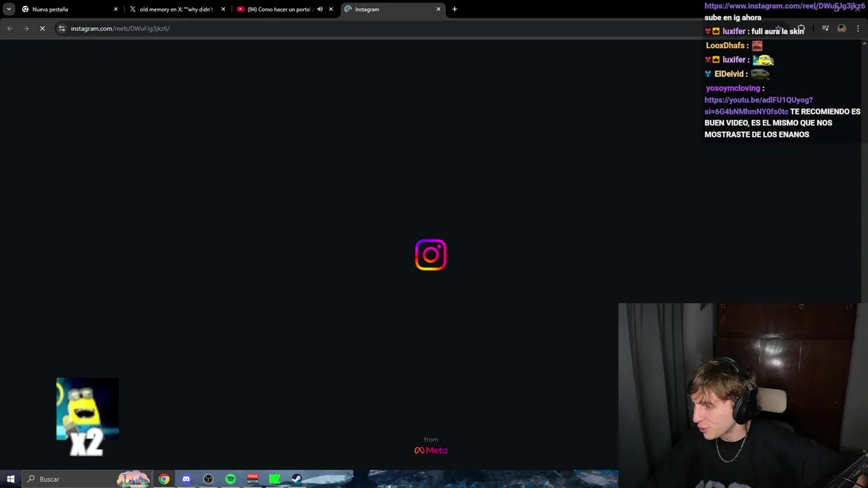Open Windows Start menu
The width and height of the screenshot is (868, 488).
[10, 479]
